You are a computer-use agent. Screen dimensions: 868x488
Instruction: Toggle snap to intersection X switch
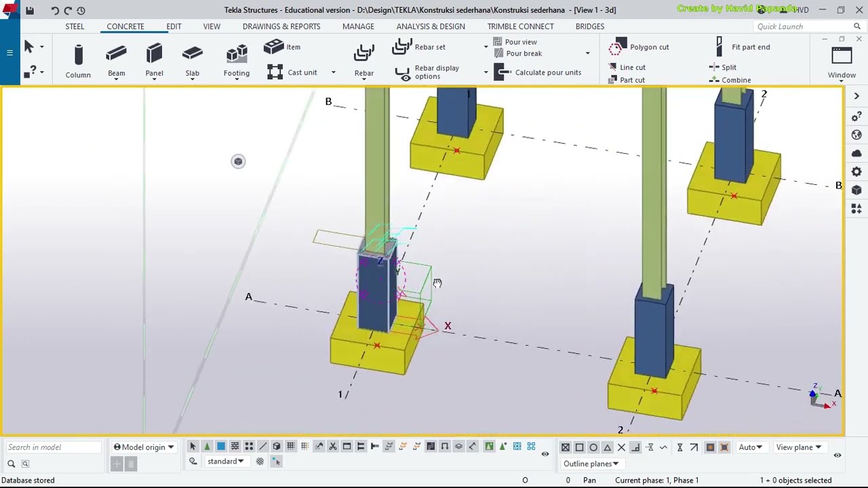[x=621, y=447]
